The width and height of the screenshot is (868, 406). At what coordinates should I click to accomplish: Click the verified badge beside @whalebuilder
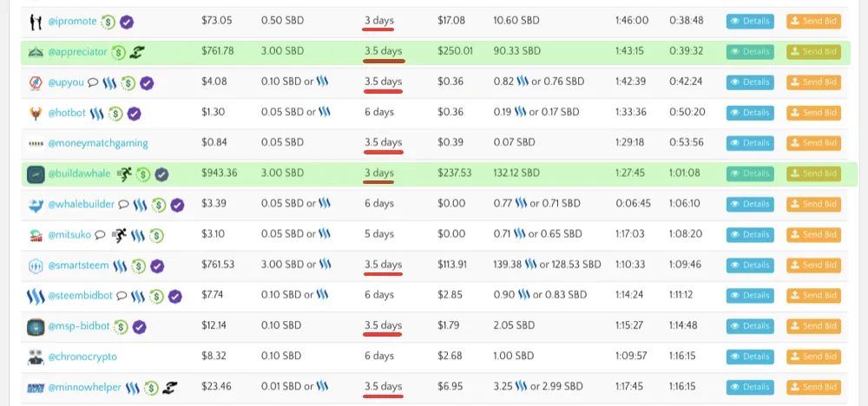click(x=177, y=206)
